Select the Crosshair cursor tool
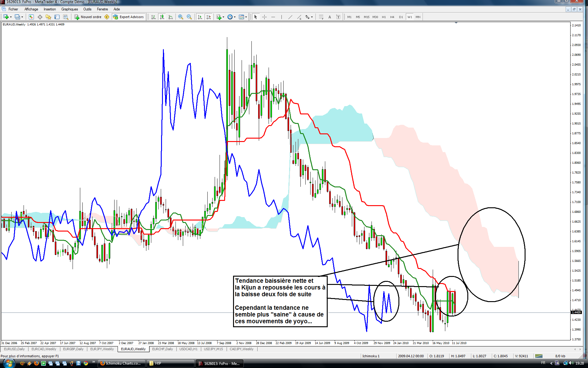 pyautogui.click(x=265, y=17)
